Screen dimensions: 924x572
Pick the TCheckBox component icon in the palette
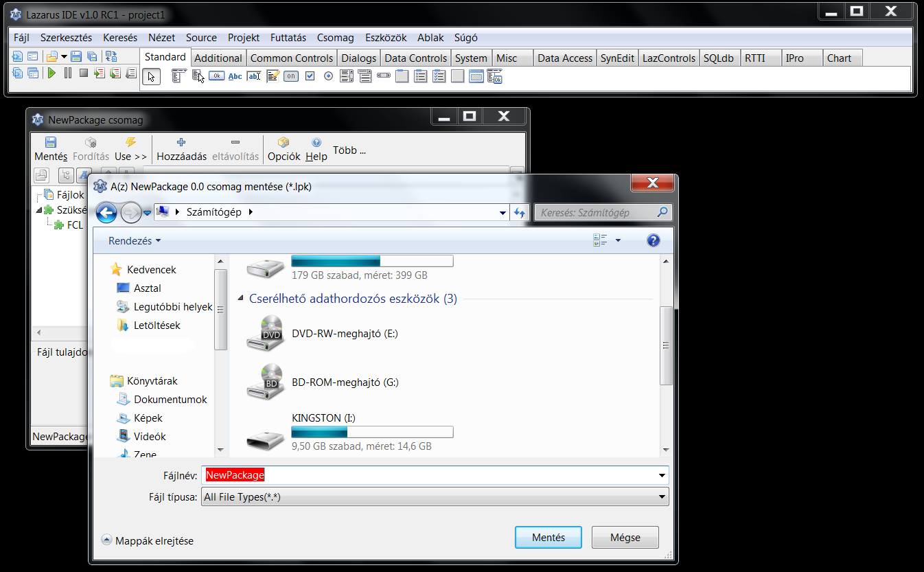point(310,76)
